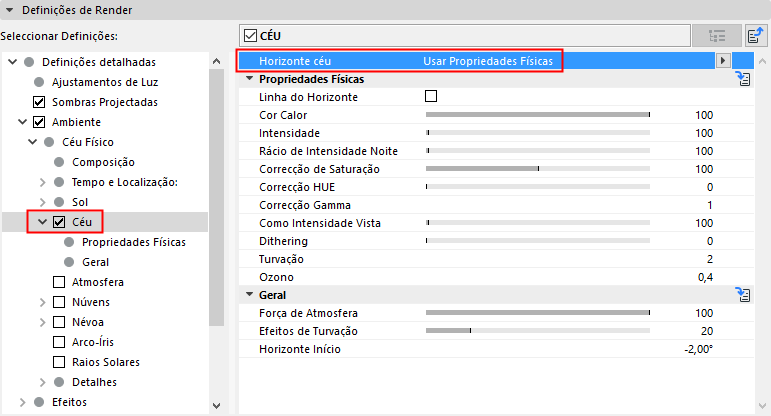771x416 pixels.
Task: Click Rácio de Intensidade Noite slider
Action: (538, 150)
